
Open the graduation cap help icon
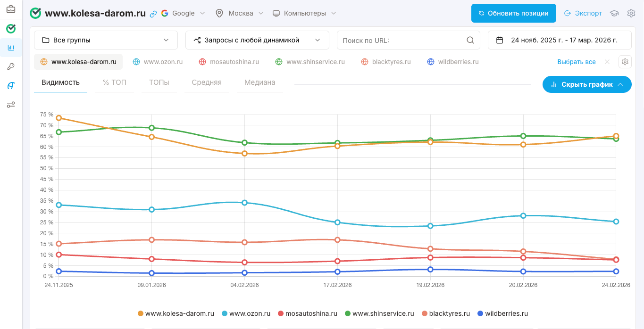(x=614, y=13)
